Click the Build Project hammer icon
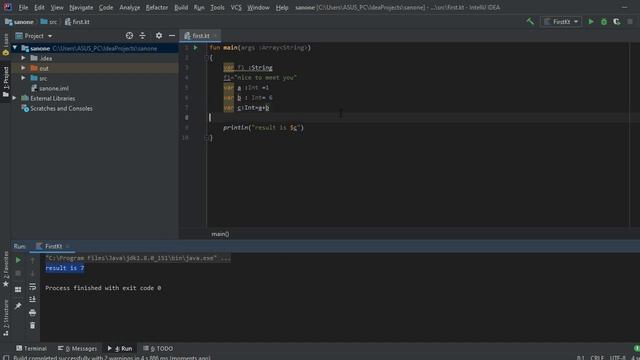The image size is (640, 360). click(x=530, y=22)
